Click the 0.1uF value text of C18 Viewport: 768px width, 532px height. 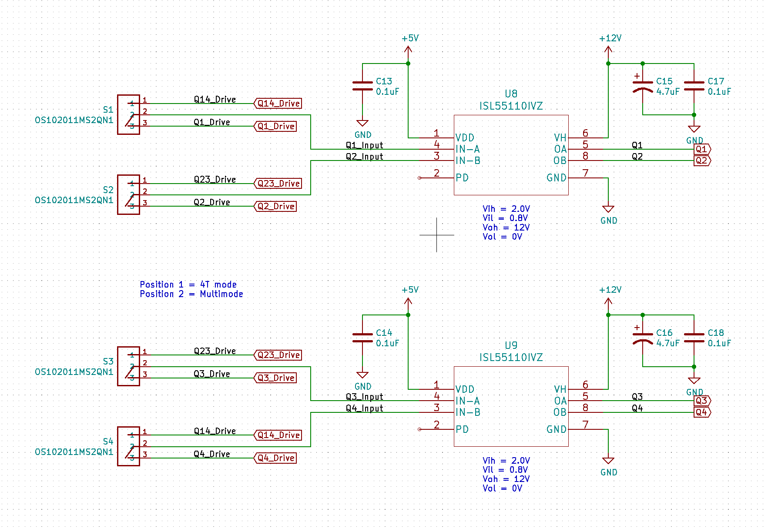pos(719,343)
